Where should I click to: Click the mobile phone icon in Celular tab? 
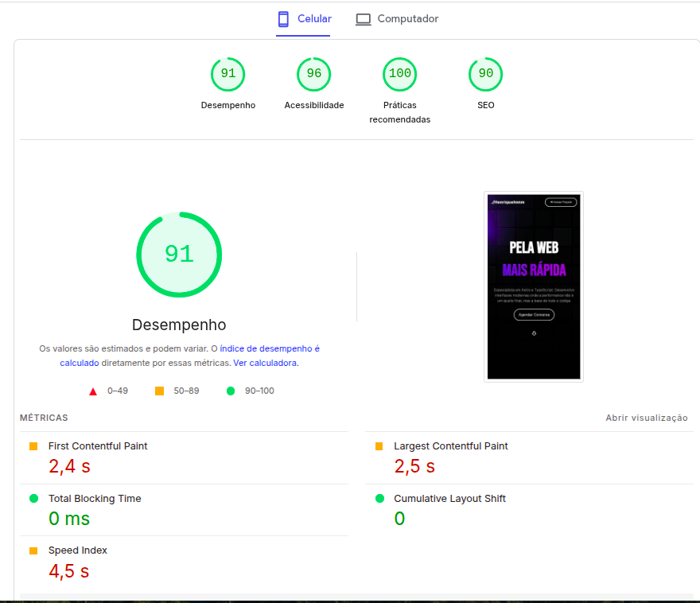[x=283, y=19]
